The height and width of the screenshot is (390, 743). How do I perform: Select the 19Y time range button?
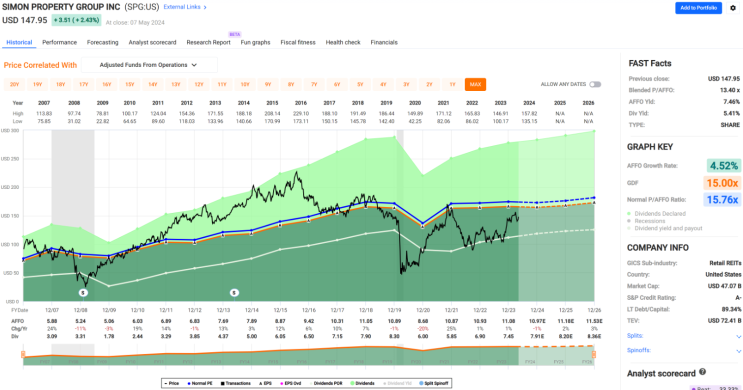pyautogui.click(x=37, y=84)
